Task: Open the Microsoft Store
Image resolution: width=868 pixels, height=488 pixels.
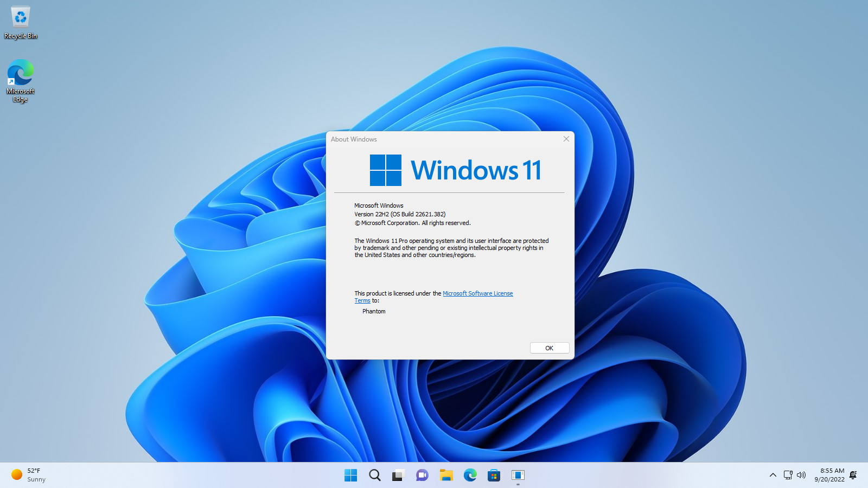Action: (x=494, y=475)
